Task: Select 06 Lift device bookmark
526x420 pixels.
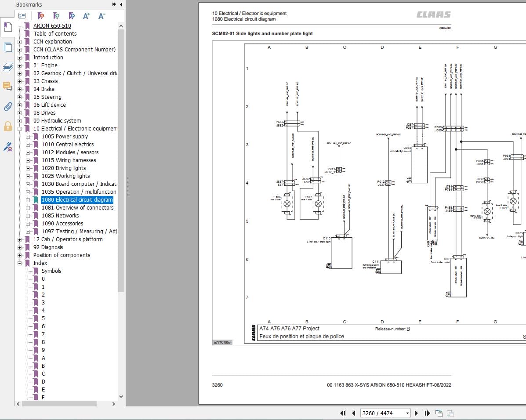Action: [49, 105]
